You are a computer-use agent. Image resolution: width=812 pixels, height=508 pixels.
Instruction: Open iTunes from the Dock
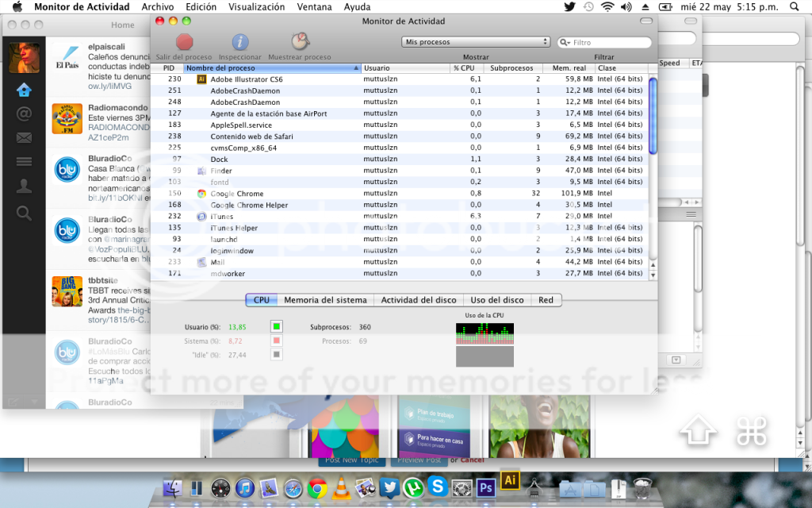245,488
